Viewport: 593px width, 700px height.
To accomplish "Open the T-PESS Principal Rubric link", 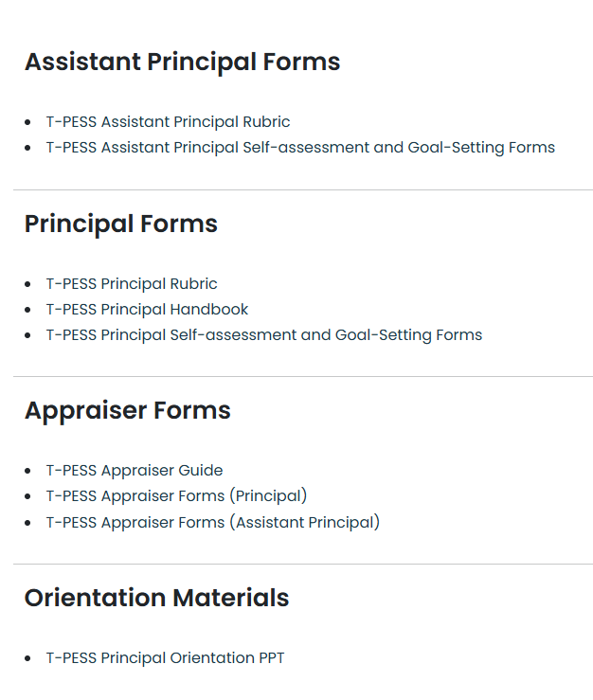I will pos(132,284).
